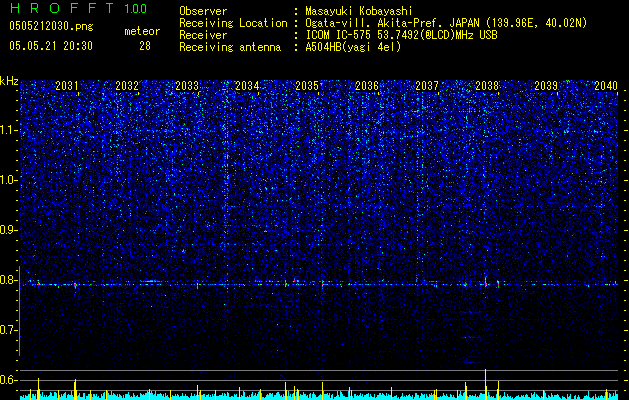Click the date stamp 05.05.21 20:30

tap(51, 46)
